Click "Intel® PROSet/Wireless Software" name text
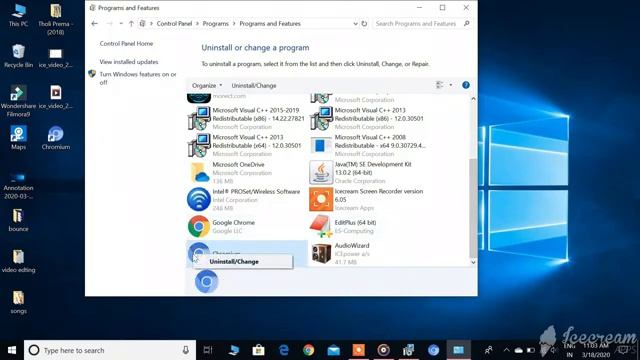640x360 pixels. point(256,191)
